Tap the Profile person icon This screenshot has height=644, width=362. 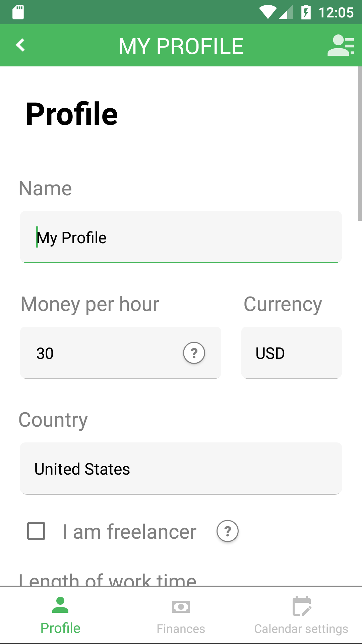coord(60,605)
